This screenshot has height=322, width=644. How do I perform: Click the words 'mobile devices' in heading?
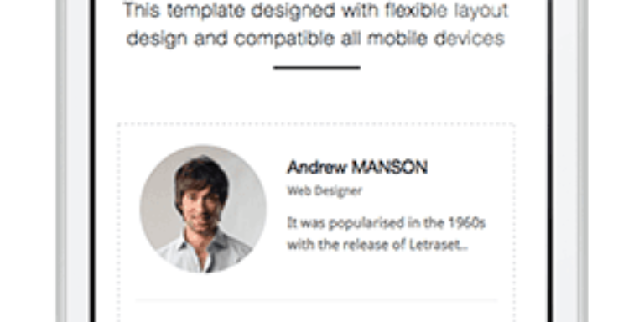(x=436, y=39)
